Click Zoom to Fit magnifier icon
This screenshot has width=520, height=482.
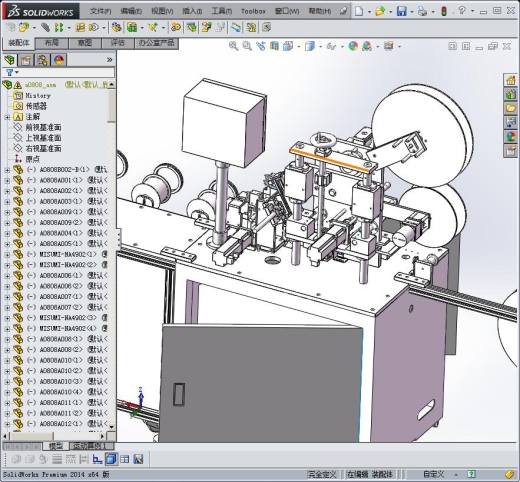[234, 46]
